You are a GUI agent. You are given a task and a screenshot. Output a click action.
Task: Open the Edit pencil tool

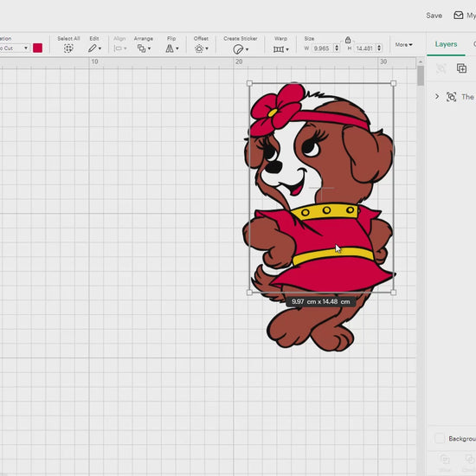click(92, 48)
